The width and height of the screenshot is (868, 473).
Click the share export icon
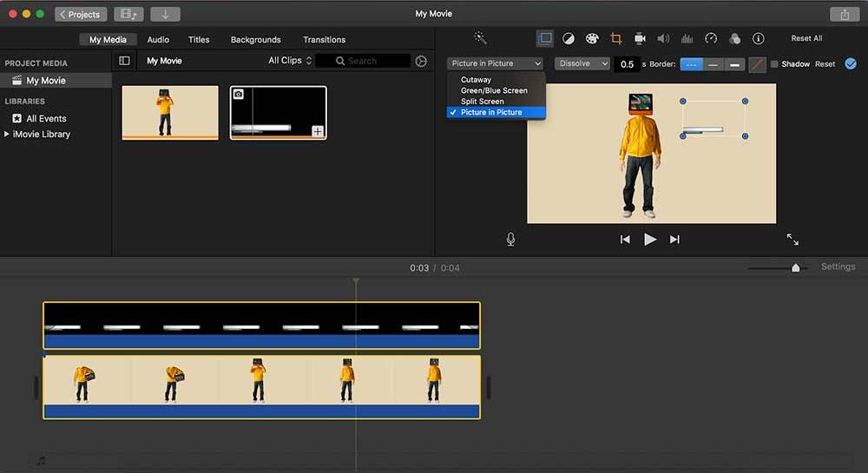(845, 15)
